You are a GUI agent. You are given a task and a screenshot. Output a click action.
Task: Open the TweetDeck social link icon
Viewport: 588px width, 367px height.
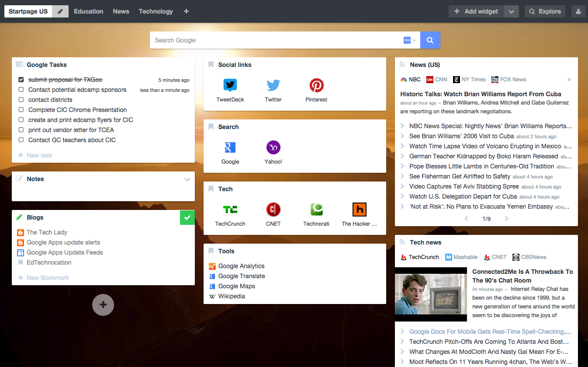point(230,85)
